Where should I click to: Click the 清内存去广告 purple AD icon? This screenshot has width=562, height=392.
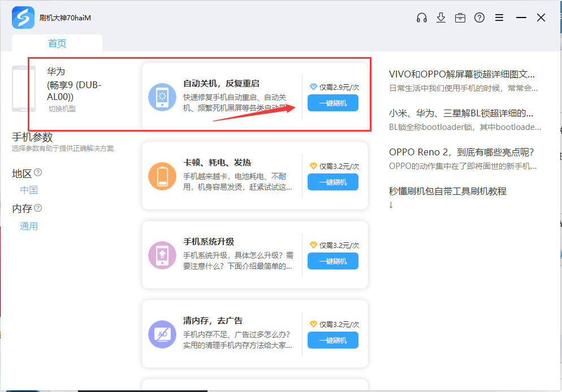pyautogui.click(x=162, y=334)
